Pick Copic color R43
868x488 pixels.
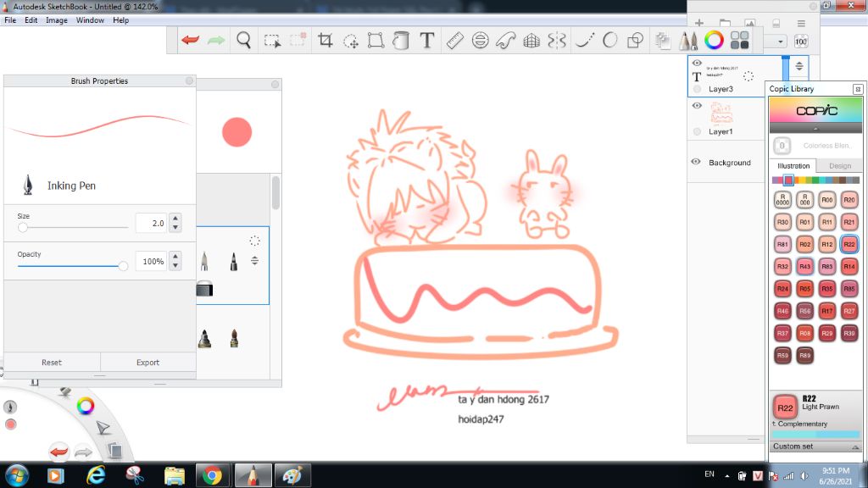tap(804, 266)
